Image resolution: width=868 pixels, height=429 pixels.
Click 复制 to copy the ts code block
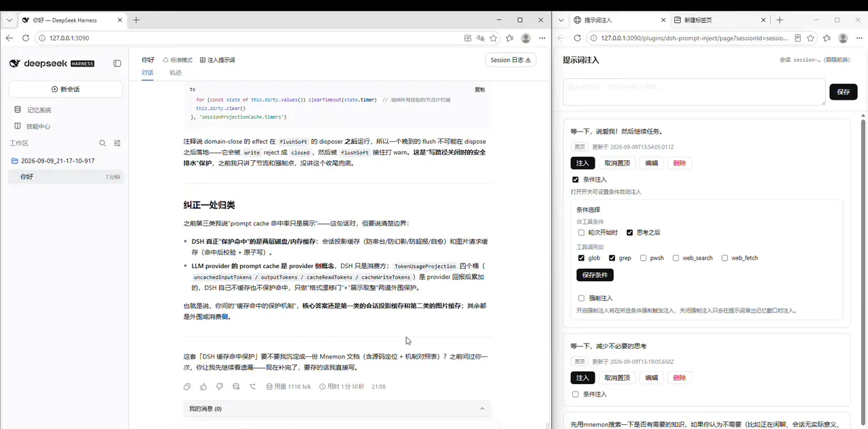tap(479, 90)
